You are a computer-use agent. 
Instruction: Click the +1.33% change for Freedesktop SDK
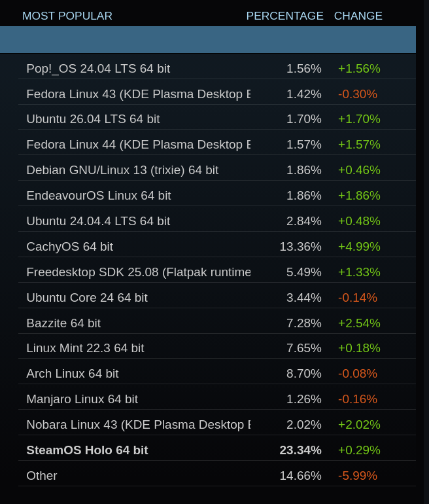tap(359, 272)
